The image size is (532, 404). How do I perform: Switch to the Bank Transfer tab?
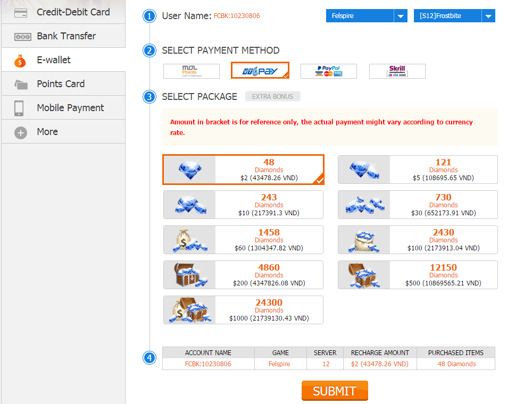(x=63, y=36)
